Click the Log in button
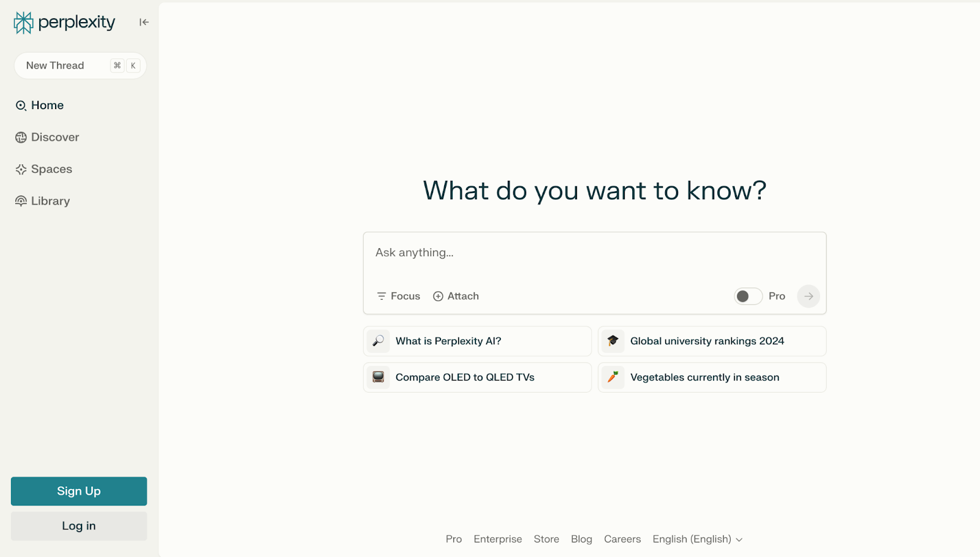Screen dimensions: 980x557 (79, 526)
